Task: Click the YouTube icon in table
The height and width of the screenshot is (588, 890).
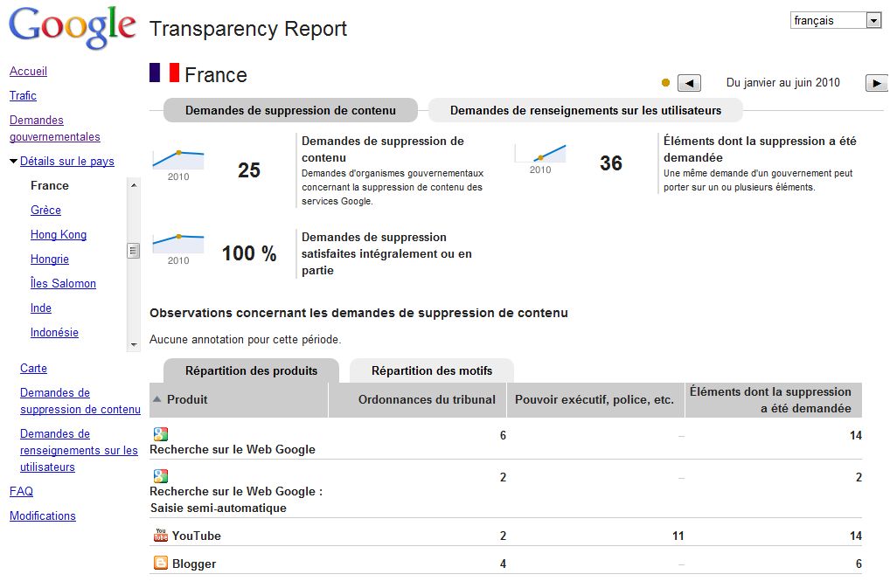Action: pyautogui.click(x=161, y=535)
